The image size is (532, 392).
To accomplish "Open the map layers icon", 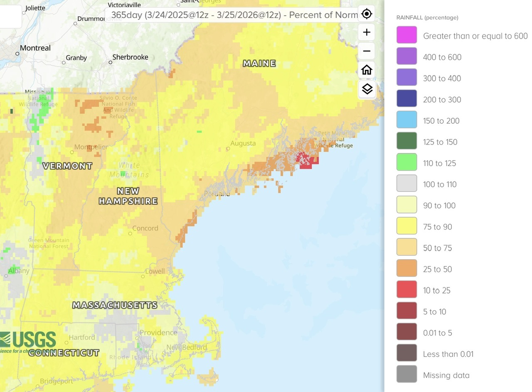I will click(367, 89).
